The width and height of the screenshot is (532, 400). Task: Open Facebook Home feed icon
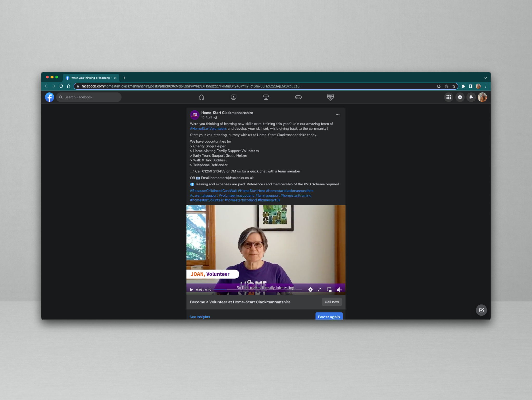click(201, 97)
